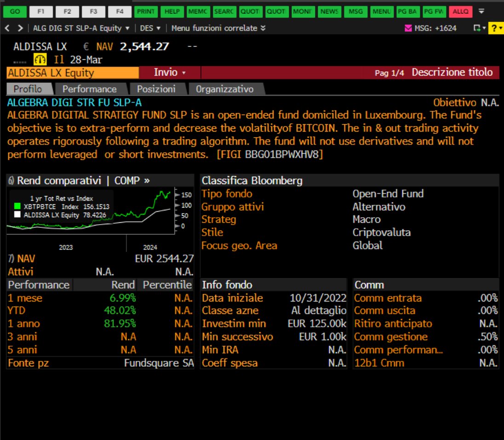Click the PG BA page back key
Image resolution: width=504 pixels, height=440 pixels.
pos(408,12)
